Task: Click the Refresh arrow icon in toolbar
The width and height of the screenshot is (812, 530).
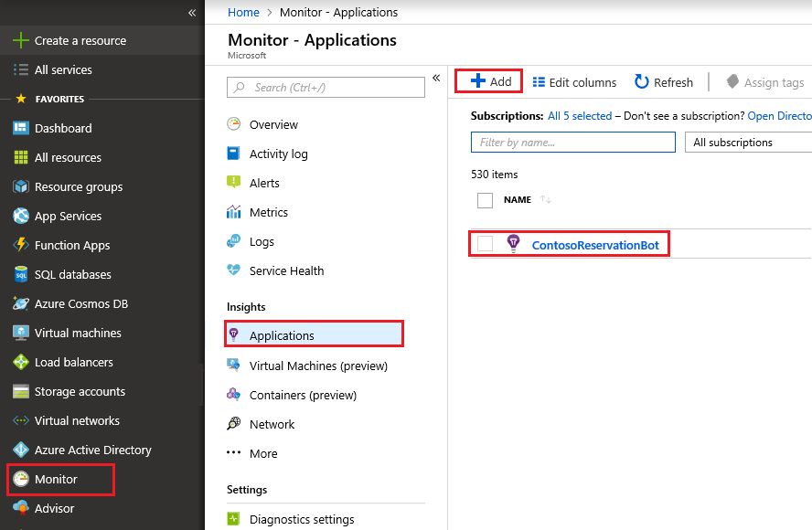Action: click(x=642, y=82)
